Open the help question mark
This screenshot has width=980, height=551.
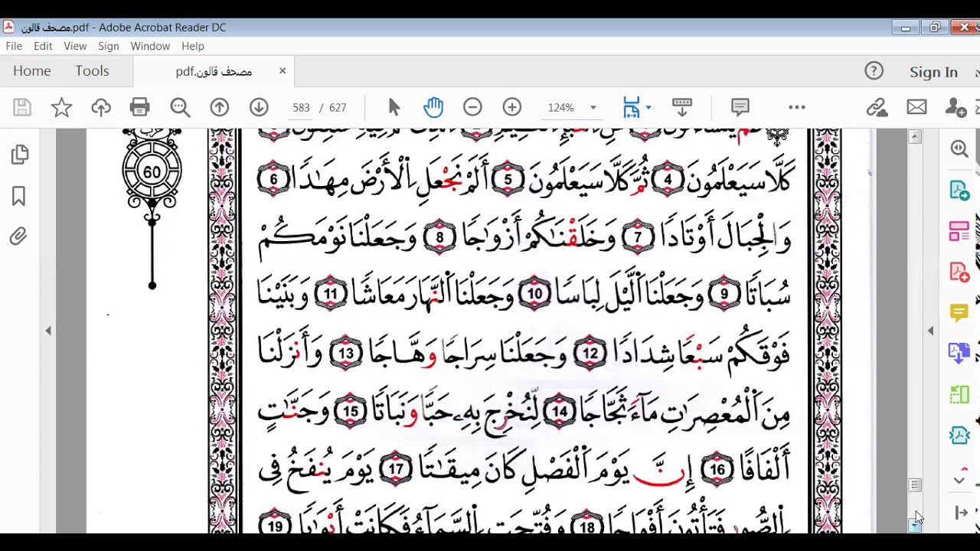click(x=874, y=71)
